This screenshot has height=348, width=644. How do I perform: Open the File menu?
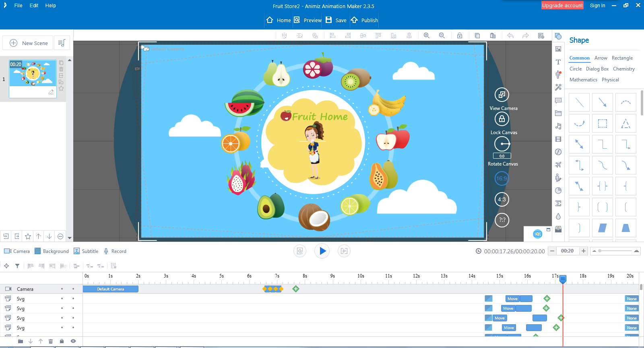click(18, 6)
